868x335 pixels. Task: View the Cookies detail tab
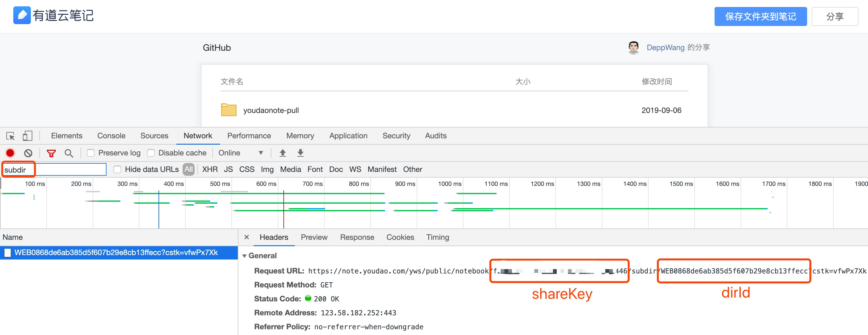(x=400, y=237)
